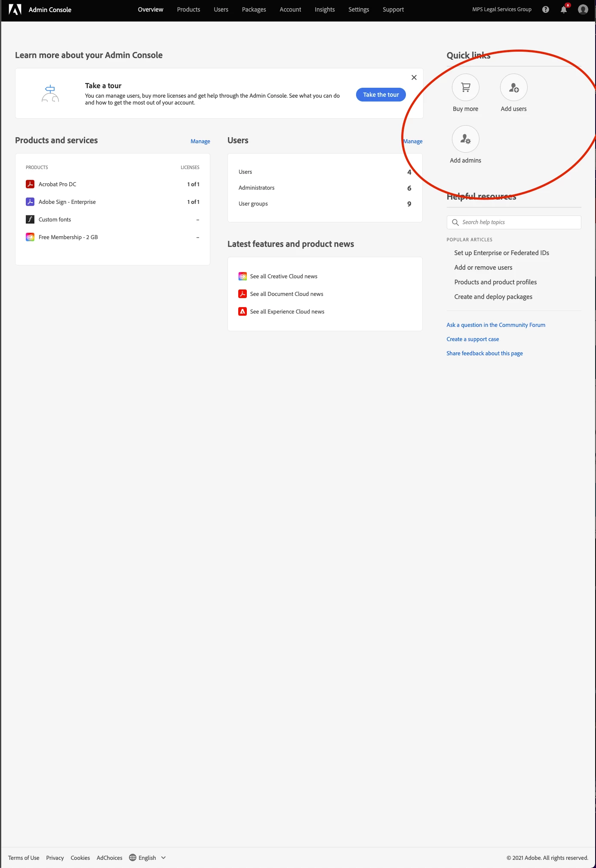This screenshot has width=596, height=868.
Task: Click the search magnifier icon in help
Action: point(455,222)
